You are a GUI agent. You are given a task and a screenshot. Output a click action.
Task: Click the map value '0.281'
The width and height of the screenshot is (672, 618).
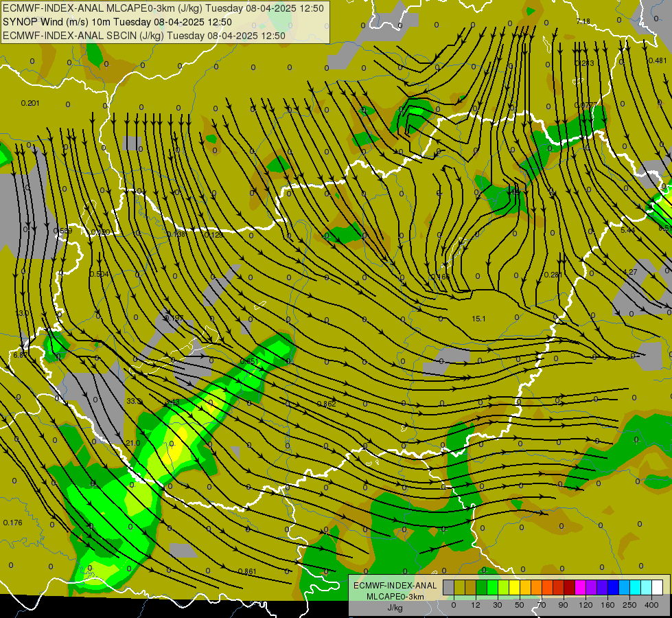pyautogui.click(x=553, y=275)
